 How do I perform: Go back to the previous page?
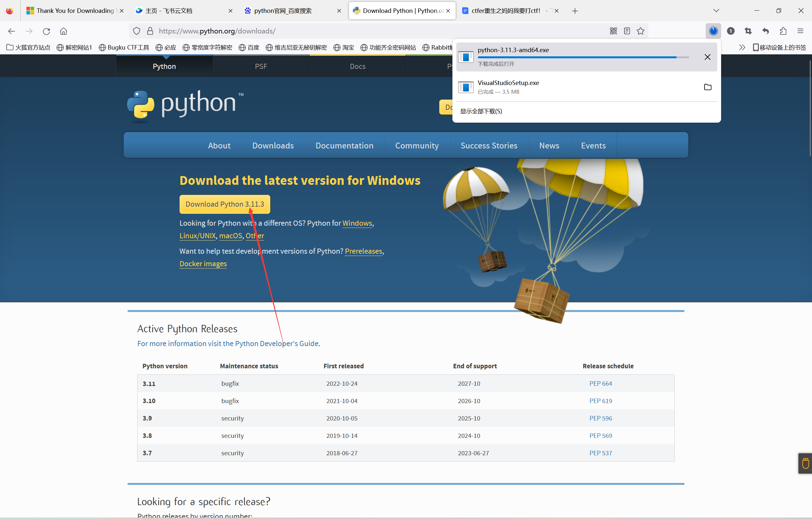click(x=12, y=31)
